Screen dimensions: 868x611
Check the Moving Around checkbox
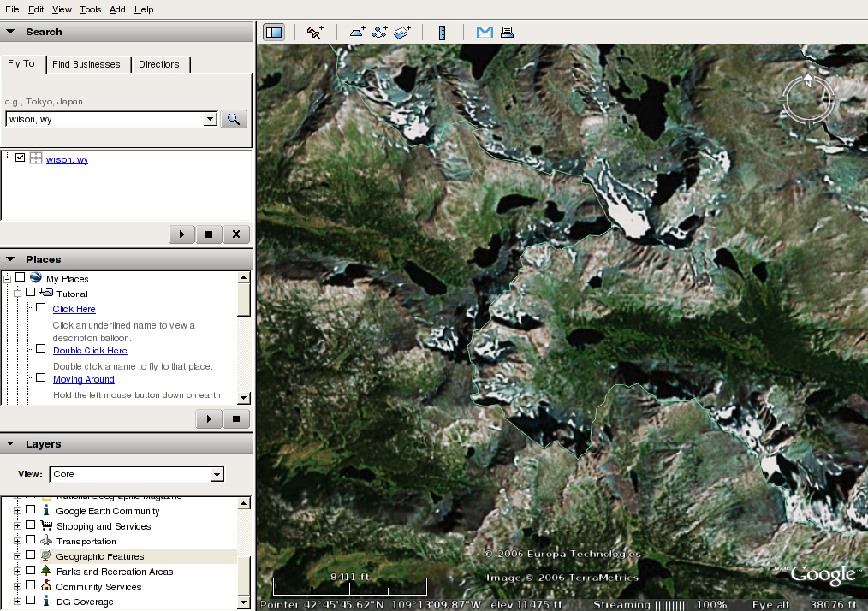tap(41, 377)
